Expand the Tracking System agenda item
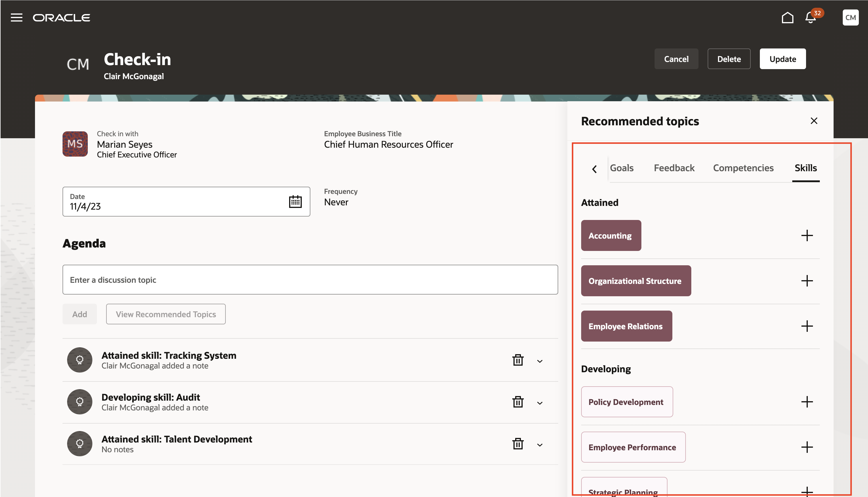 click(x=540, y=361)
